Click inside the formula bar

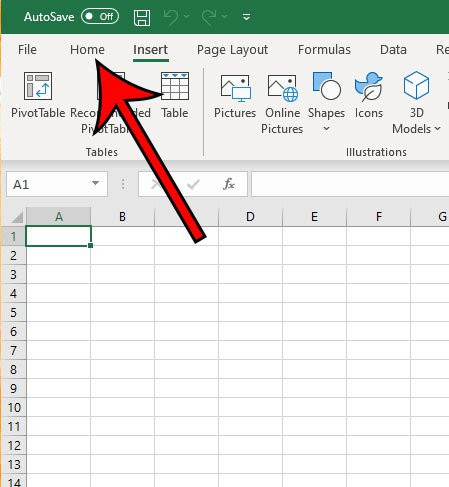coord(350,184)
